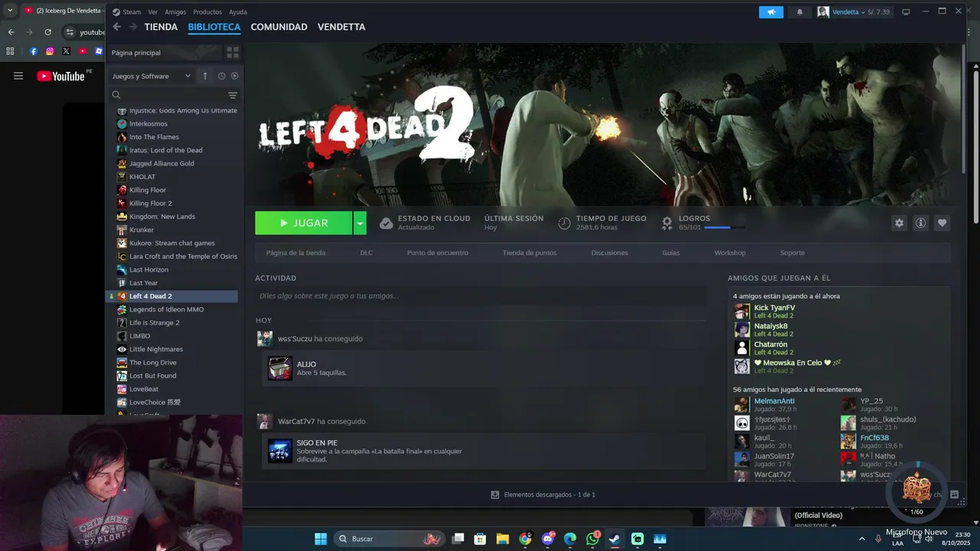
Task: Go forward in Steam navigation
Action: point(132,27)
